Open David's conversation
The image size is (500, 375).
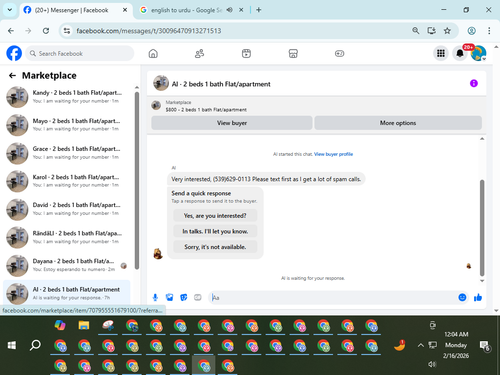pyautogui.click(x=67, y=209)
